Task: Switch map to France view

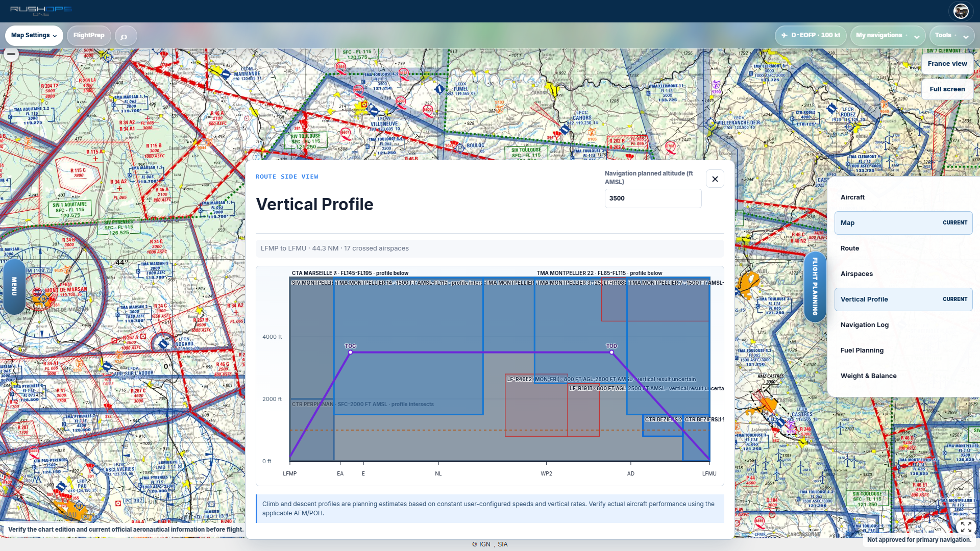Action: (947, 64)
